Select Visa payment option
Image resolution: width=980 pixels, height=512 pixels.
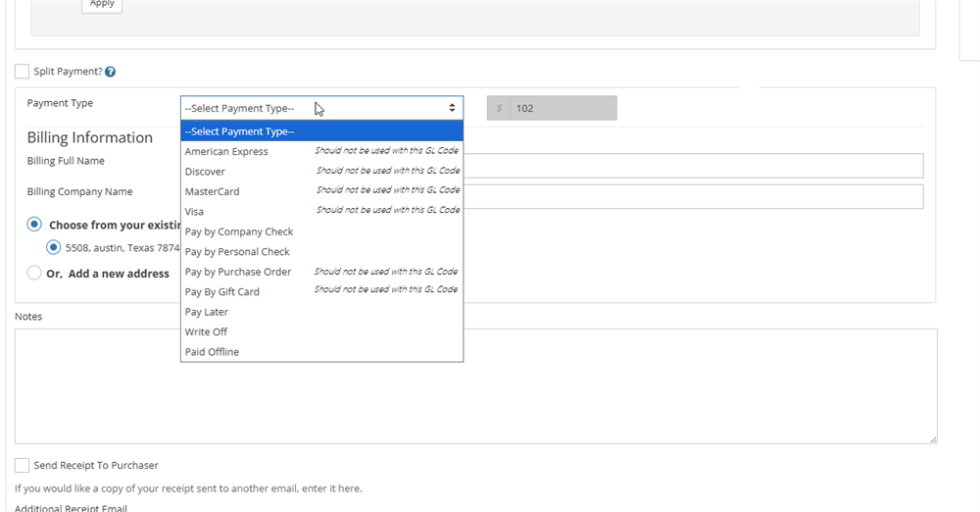click(x=321, y=212)
